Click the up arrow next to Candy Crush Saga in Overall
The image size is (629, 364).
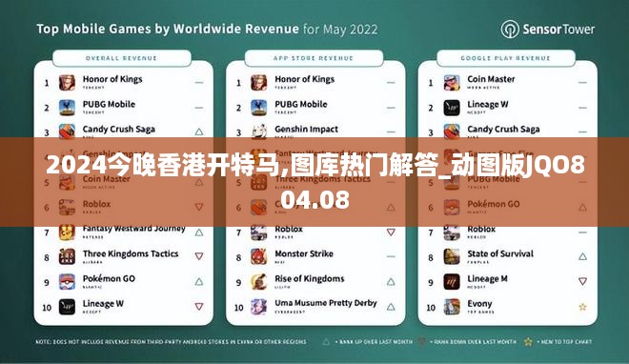pos(199,131)
